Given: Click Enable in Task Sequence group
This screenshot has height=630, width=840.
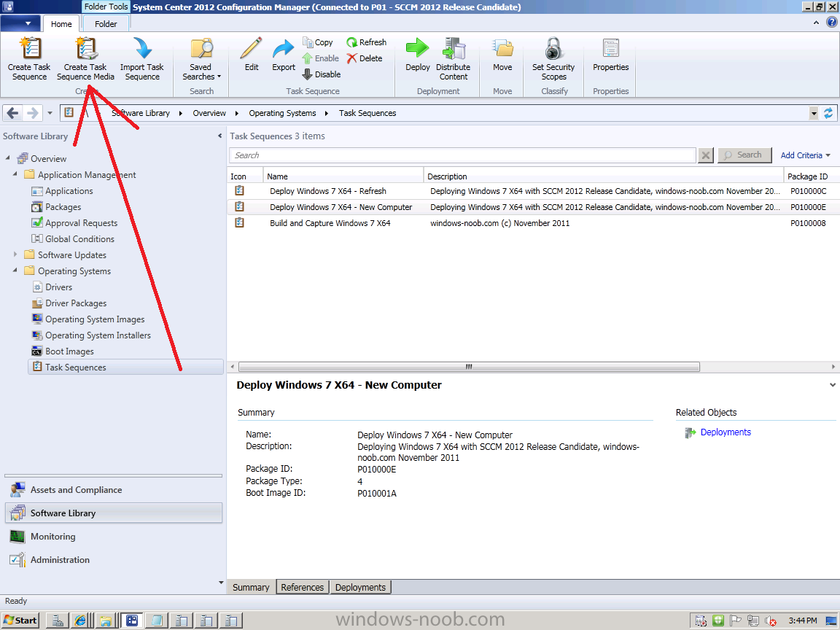Looking at the screenshot, I should click(x=320, y=58).
